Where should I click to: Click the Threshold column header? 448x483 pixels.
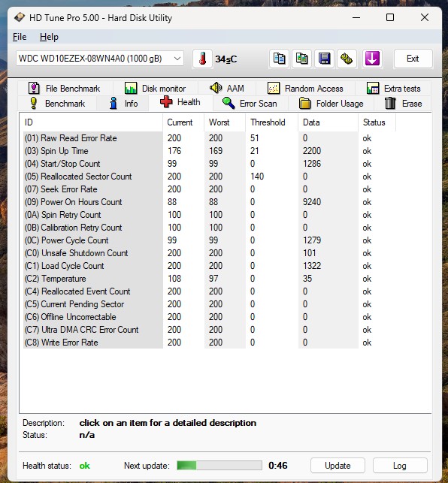coord(271,122)
